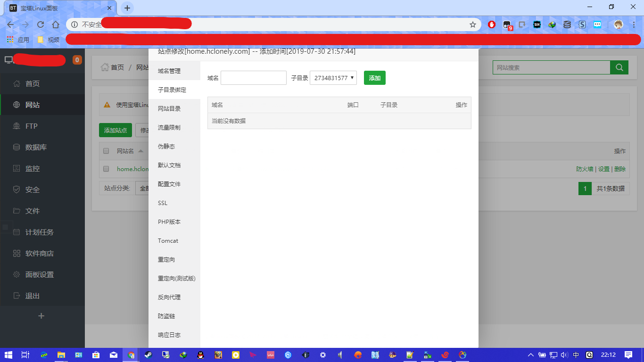
Task: Click the house icon in the breadcrumb
Action: point(105,67)
